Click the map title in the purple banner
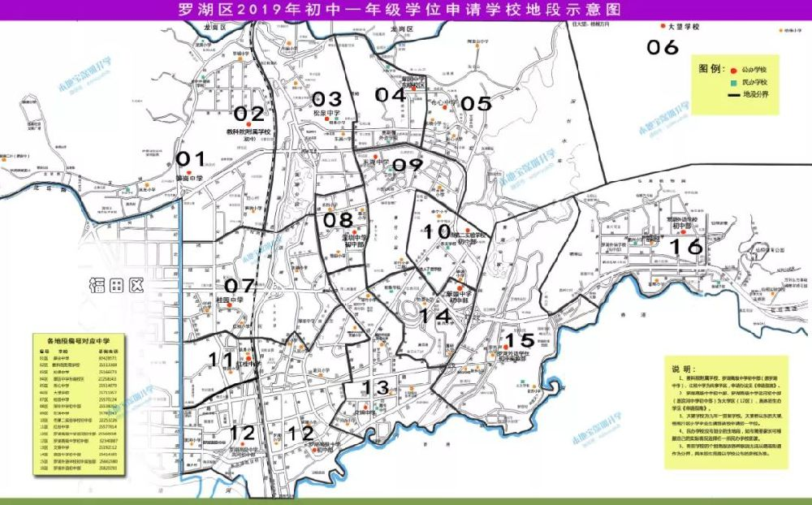Screen dimensions: 812x505 (x=400, y=9)
